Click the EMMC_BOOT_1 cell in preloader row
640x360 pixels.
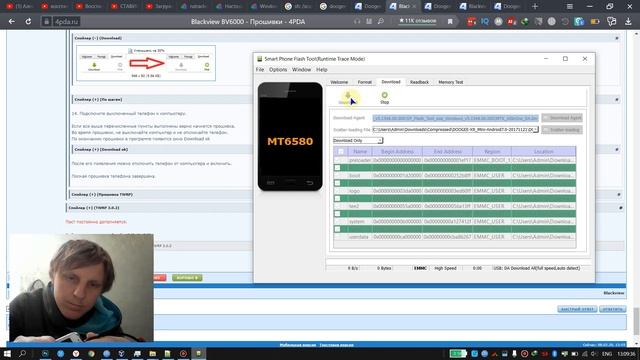pyautogui.click(x=492, y=160)
